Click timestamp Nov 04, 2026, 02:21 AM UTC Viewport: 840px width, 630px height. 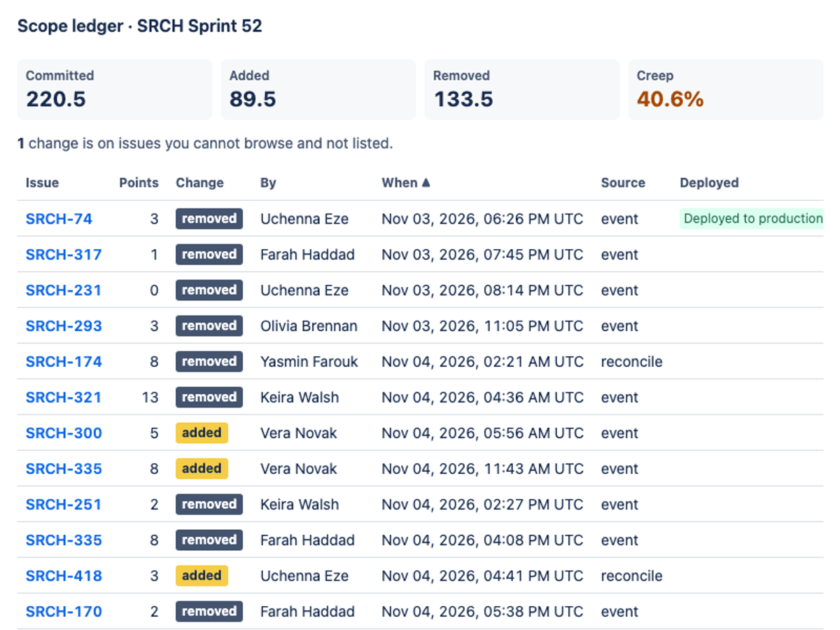pos(482,362)
